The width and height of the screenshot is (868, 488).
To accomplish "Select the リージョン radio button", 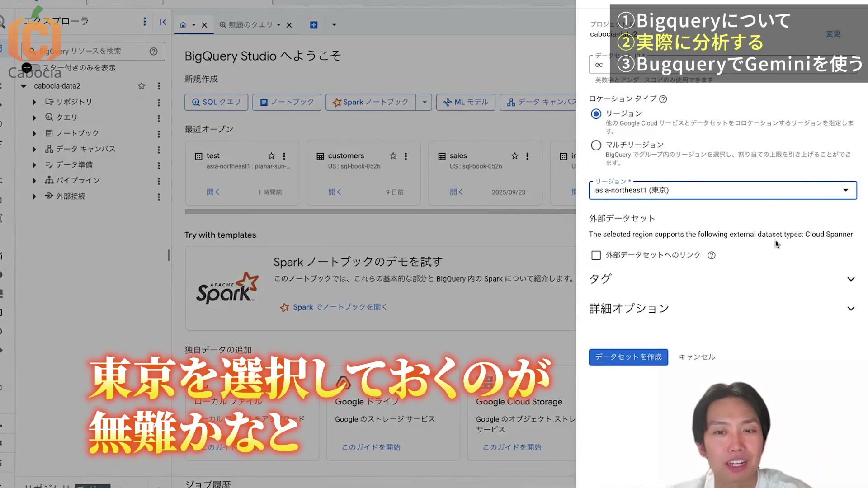I will click(596, 114).
